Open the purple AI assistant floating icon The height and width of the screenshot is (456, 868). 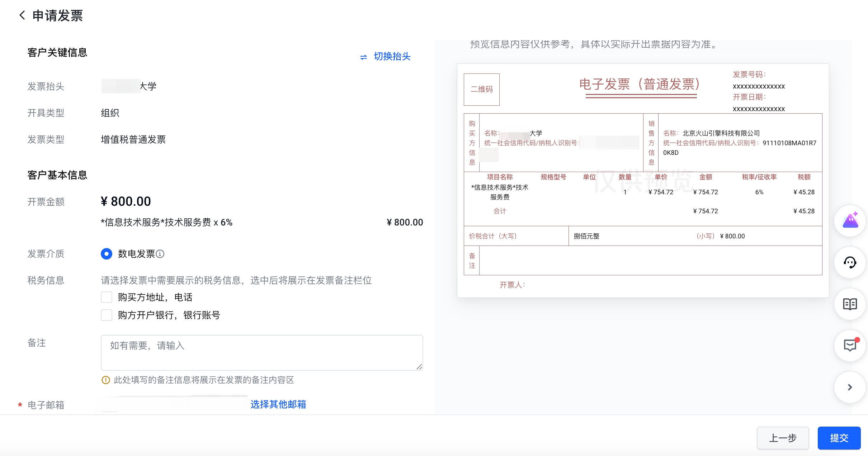(850, 221)
